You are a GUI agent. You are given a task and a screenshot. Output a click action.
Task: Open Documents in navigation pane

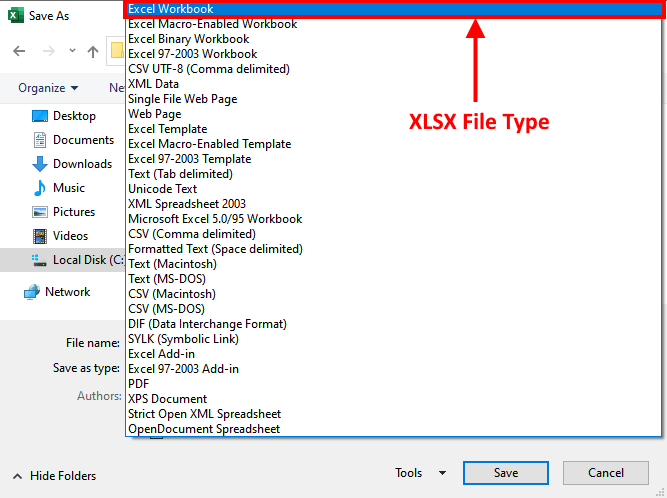pos(83,140)
